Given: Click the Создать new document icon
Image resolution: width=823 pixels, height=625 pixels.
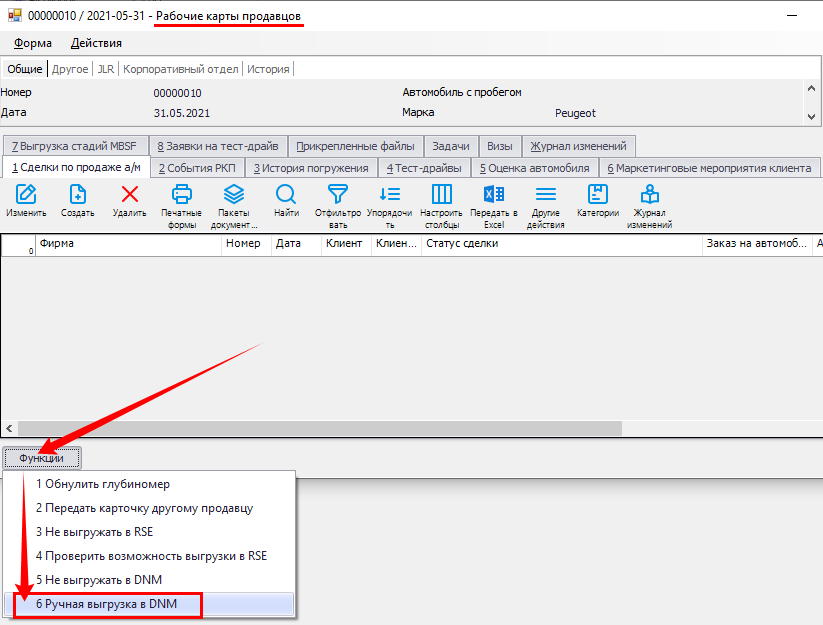Looking at the screenshot, I should [x=77, y=195].
